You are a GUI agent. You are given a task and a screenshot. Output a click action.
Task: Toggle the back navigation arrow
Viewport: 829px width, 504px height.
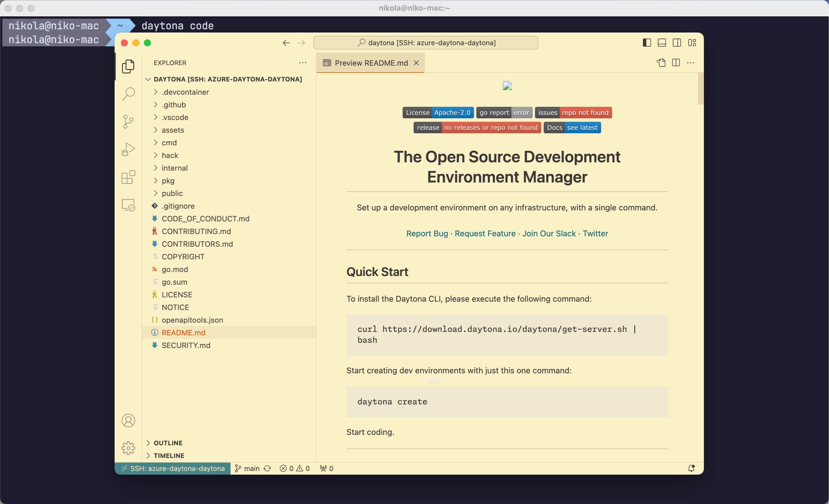[x=286, y=43]
